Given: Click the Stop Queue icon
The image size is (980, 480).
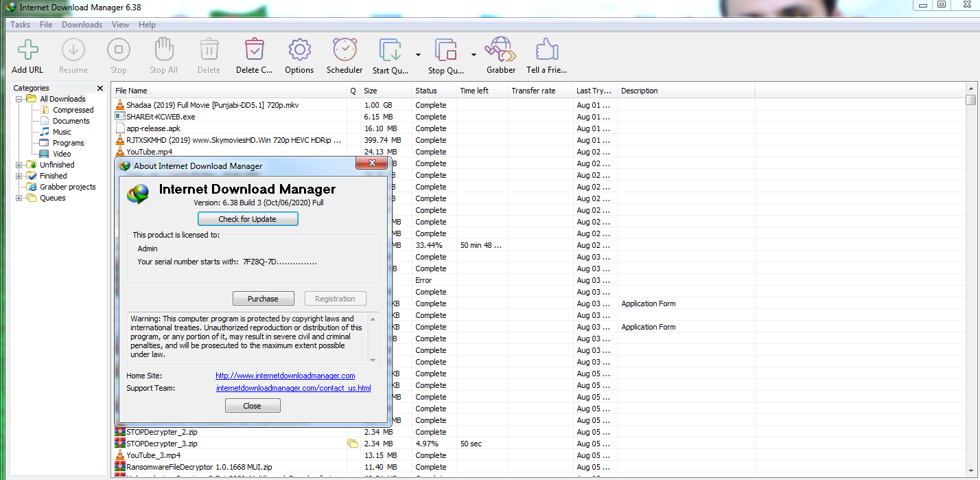Looking at the screenshot, I should (446, 50).
